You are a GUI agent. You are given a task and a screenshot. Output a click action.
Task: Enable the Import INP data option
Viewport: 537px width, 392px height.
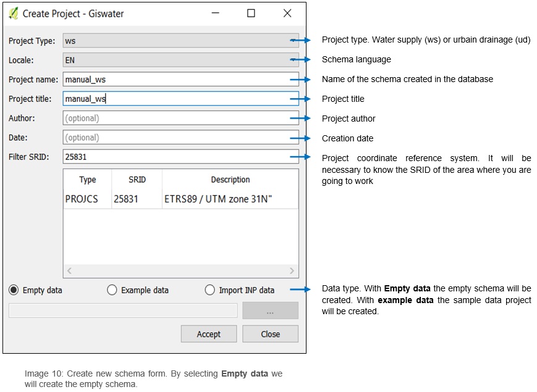click(210, 290)
